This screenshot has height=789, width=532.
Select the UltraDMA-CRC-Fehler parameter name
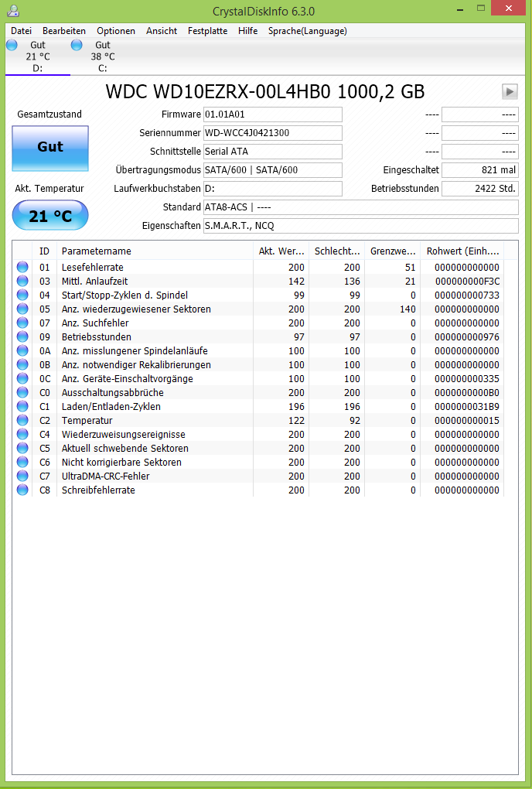[x=106, y=476]
